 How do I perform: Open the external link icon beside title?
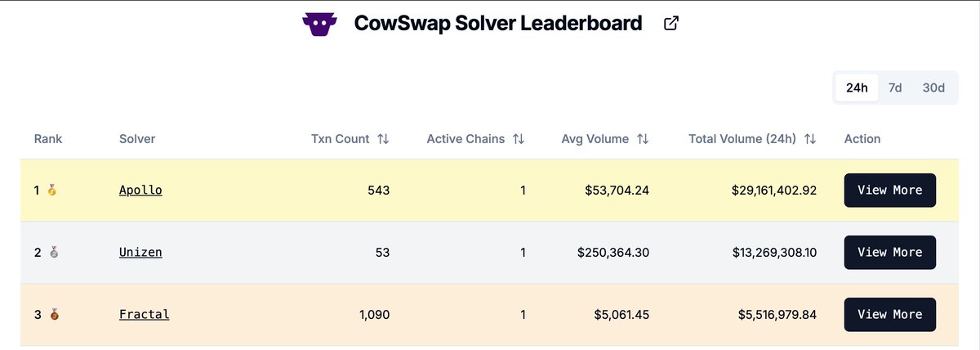pyautogui.click(x=671, y=24)
